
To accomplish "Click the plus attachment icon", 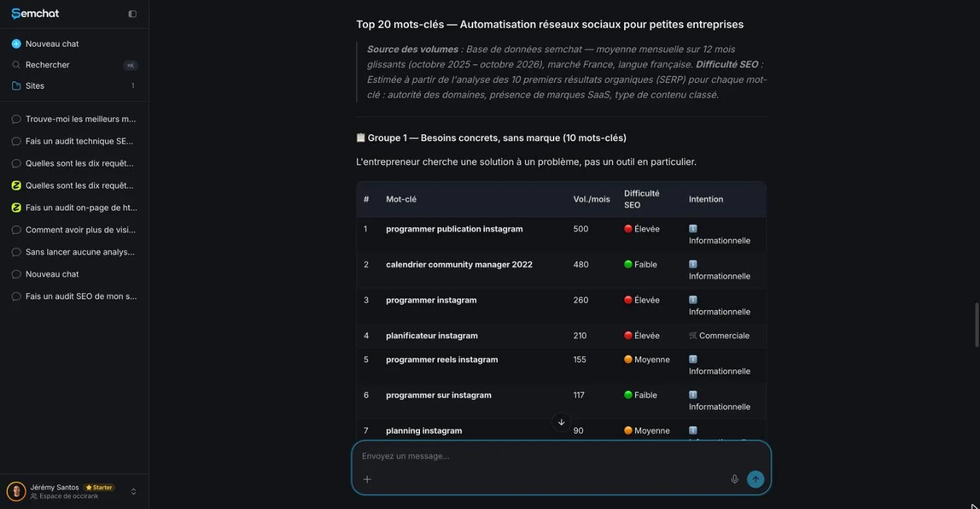I will pos(367,479).
